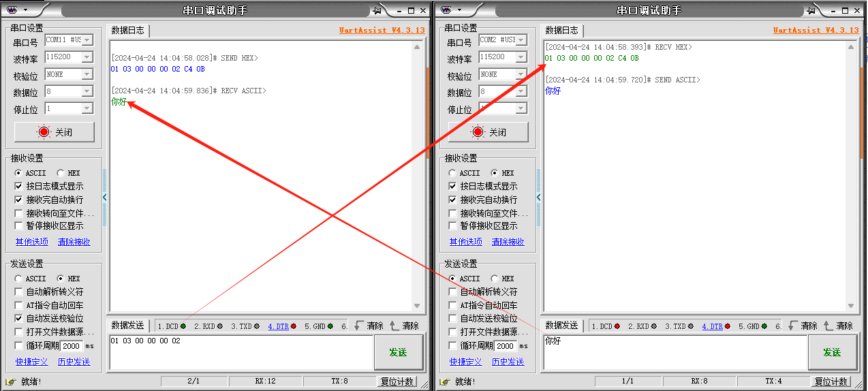The width and height of the screenshot is (868, 391).
Task: Click the down-arrow 清除 icon in the left window
Action: pyautogui.click(x=359, y=326)
